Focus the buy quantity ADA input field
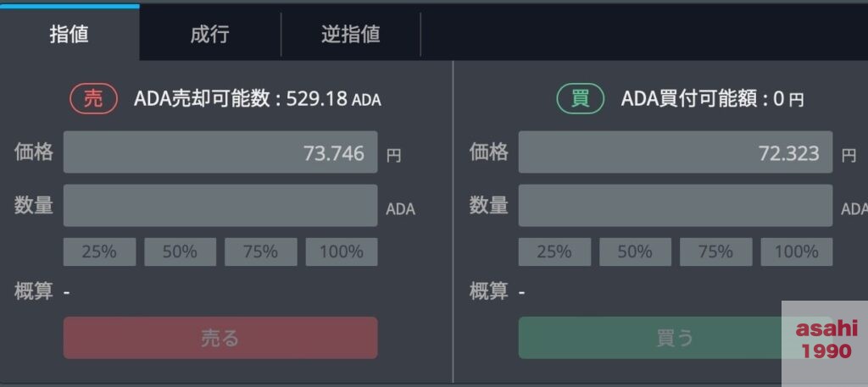This screenshot has height=387, width=868. coord(676,205)
